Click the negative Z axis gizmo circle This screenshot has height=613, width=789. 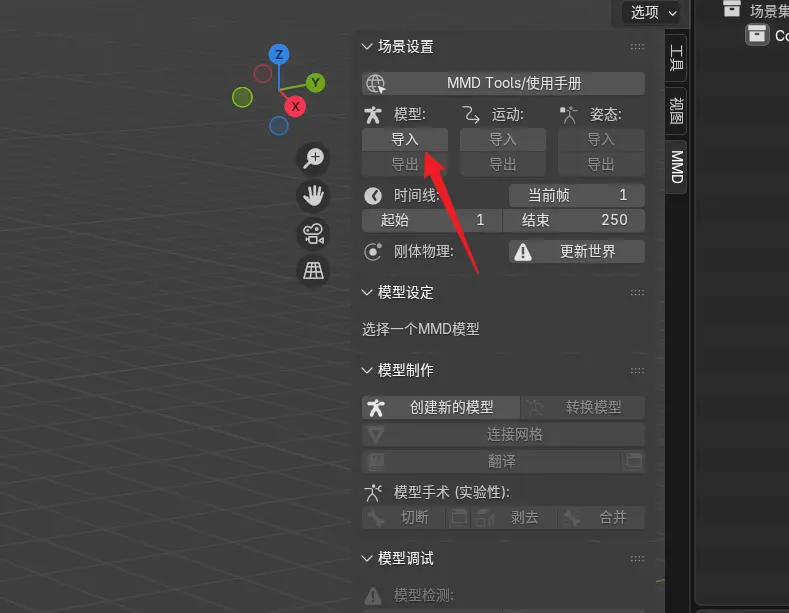click(x=279, y=125)
